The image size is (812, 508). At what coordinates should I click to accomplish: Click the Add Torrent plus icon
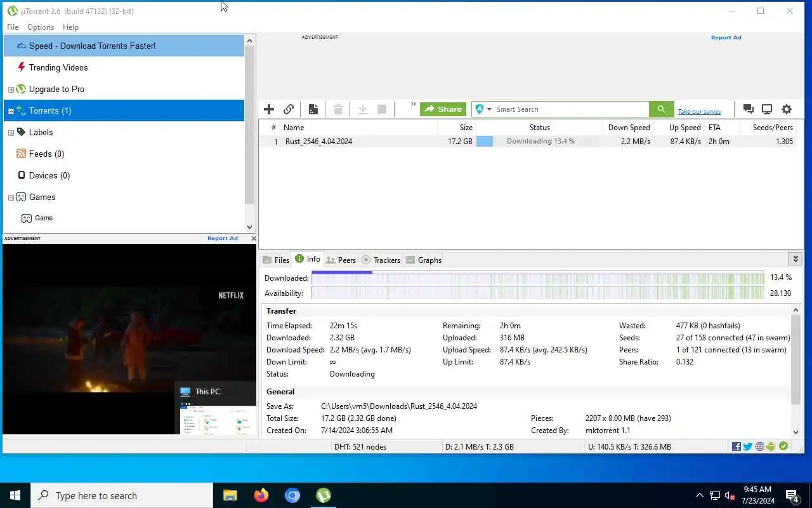click(269, 109)
